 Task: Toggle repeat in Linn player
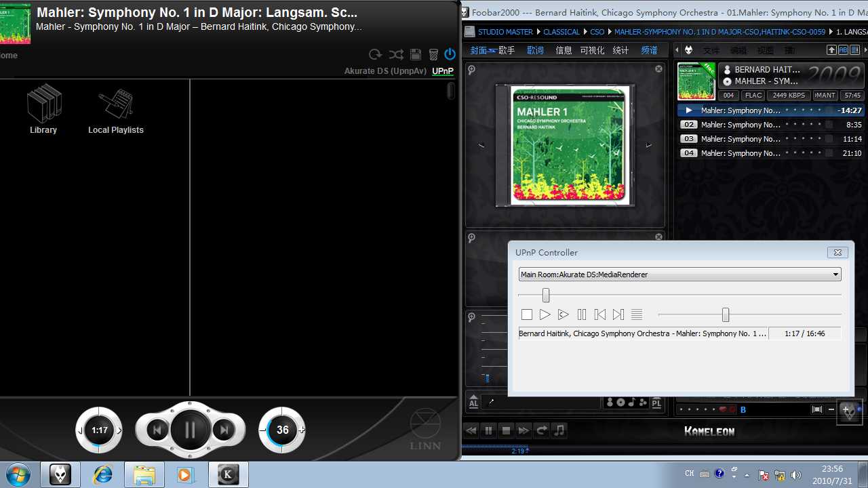click(375, 55)
